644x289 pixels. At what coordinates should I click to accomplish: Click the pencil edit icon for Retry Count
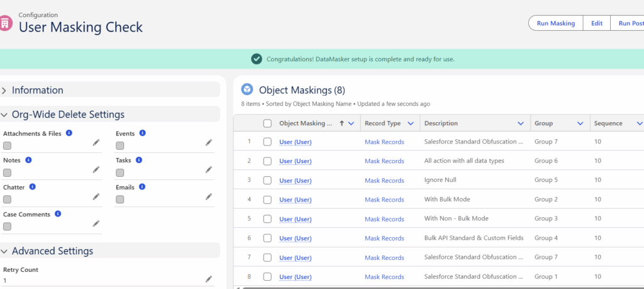(209, 279)
